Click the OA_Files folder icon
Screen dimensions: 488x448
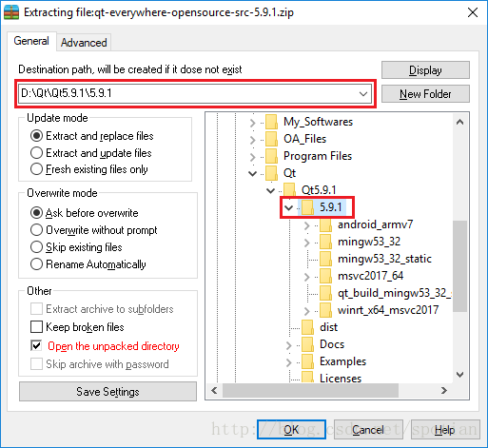click(271, 139)
